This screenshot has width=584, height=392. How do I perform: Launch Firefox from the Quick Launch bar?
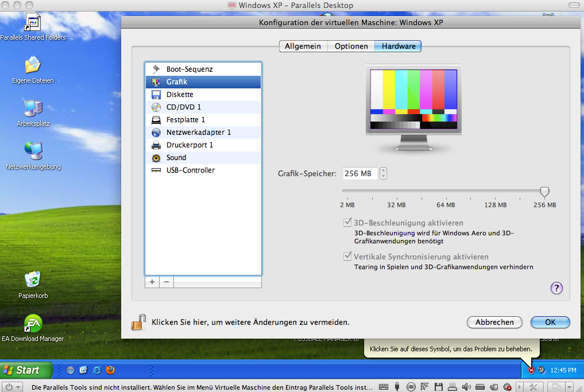pyautogui.click(x=110, y=370)
